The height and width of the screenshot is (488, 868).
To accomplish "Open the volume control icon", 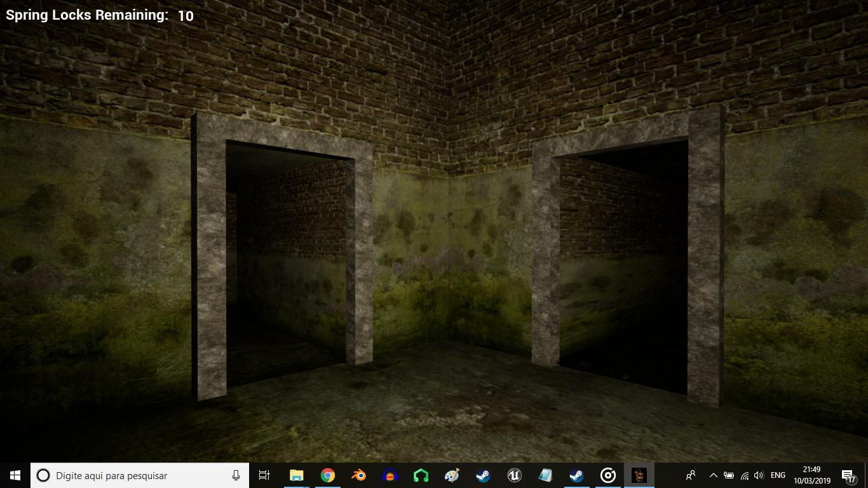I will coord(758,475).
